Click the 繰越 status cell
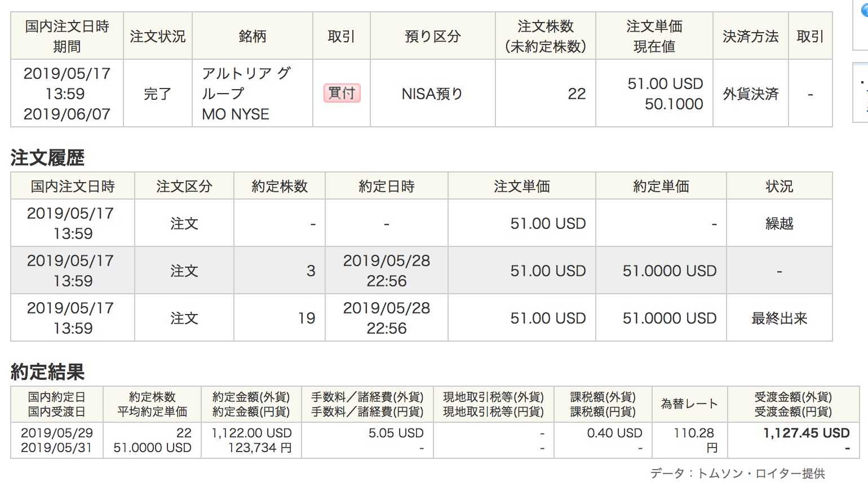 tap(780, 223)
